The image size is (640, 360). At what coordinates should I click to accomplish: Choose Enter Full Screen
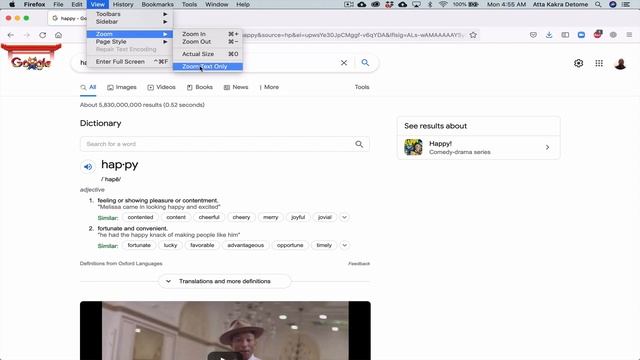130,62
